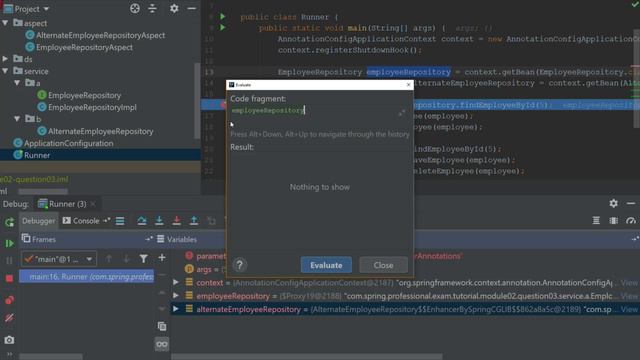This screenshot has width=640, height=360.
Task: Click the Project tree horizontal scrollbar
Action: (x=43, y=191)
